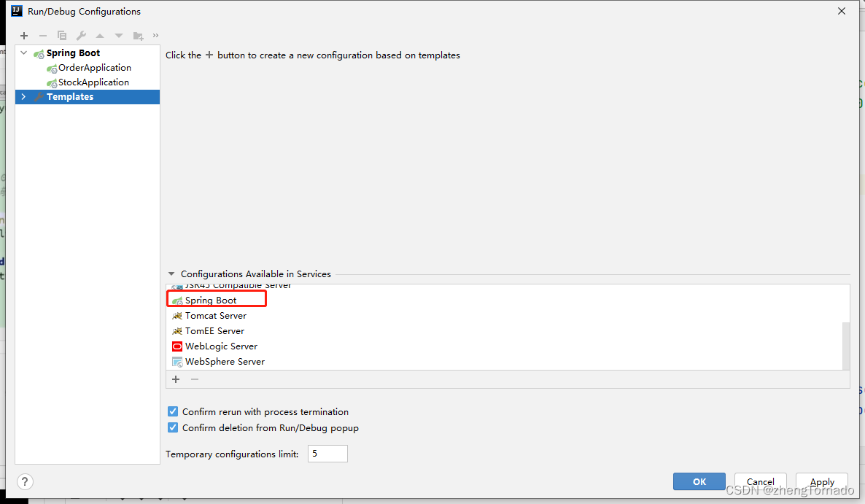This screenshot has height=504, width=865.
Task: Show more toolbar actions chevron
Action: tap(155, 36)
